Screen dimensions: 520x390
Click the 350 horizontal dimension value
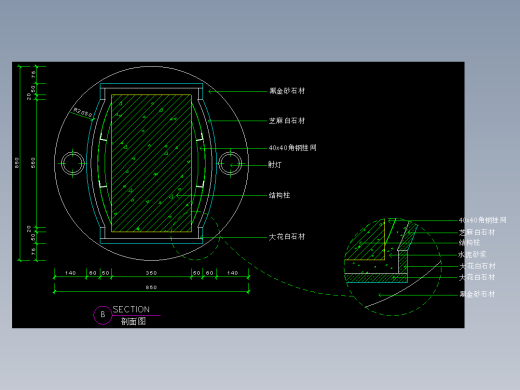pos(151,273)
